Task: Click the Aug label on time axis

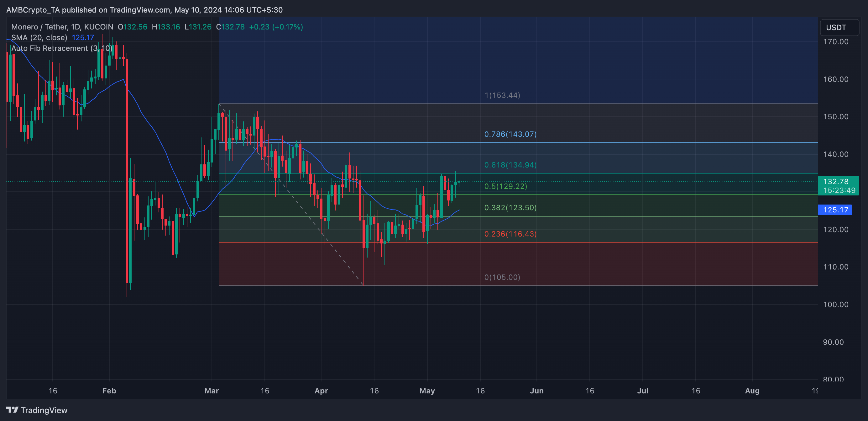Action: point(752,391)
